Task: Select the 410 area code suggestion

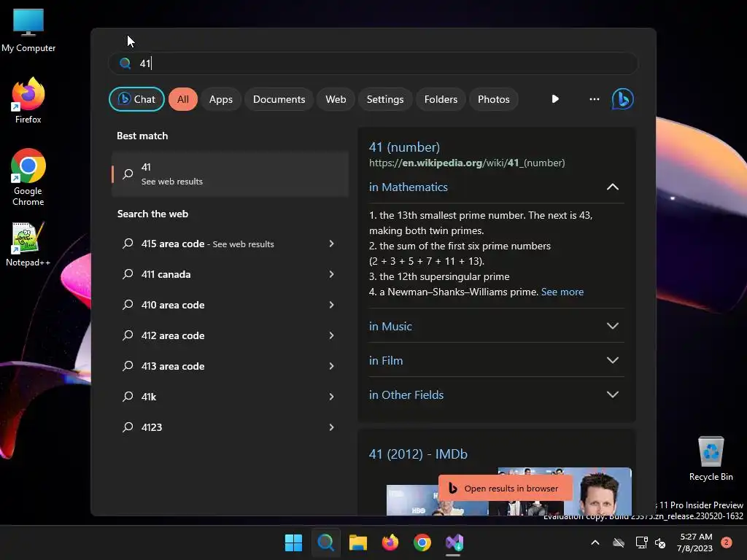Action: tap(230, 305)
